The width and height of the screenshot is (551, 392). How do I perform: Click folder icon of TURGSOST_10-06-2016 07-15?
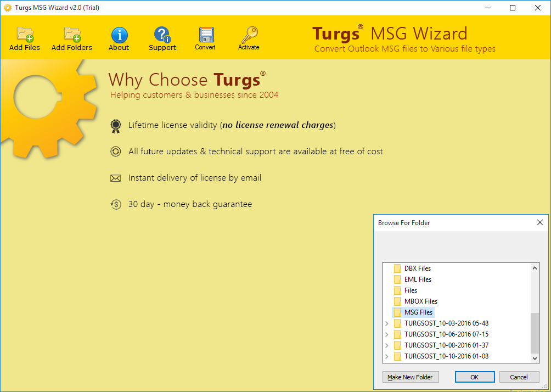(397, 334)
